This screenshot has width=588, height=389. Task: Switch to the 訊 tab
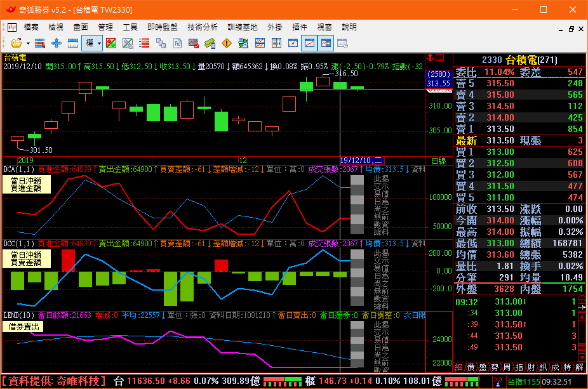pos(543,367)
